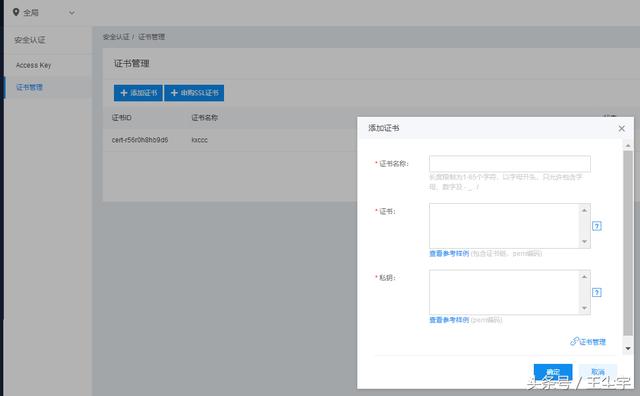Click the 安全认证 sidebar heading

[30, 40]
